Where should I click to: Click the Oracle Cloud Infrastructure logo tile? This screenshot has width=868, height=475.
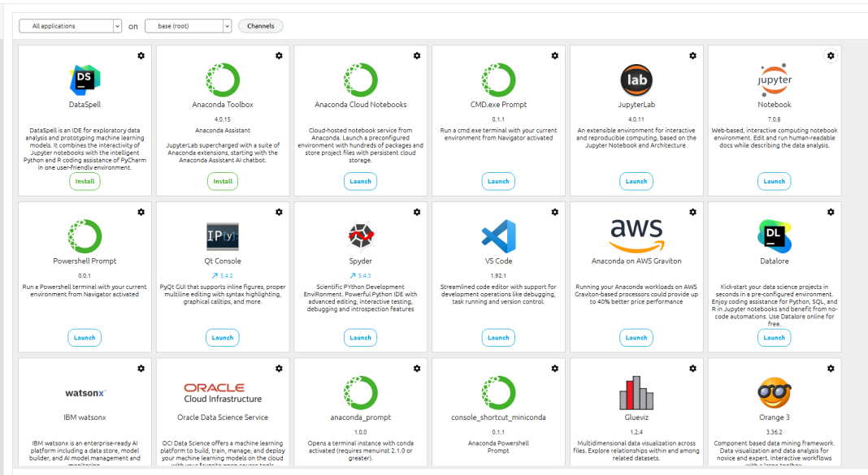click(223, 393)
